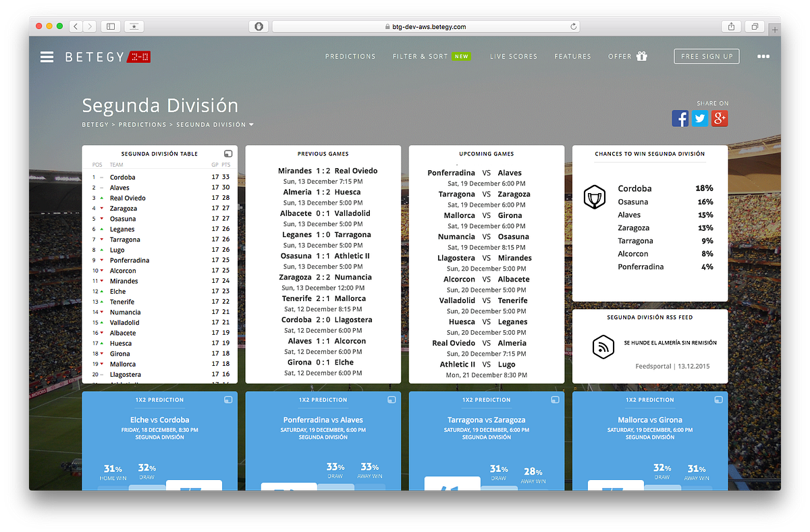810x532 pixels.
Task: Expand the Segunda División table widget icon
Action: coord(228,154)
